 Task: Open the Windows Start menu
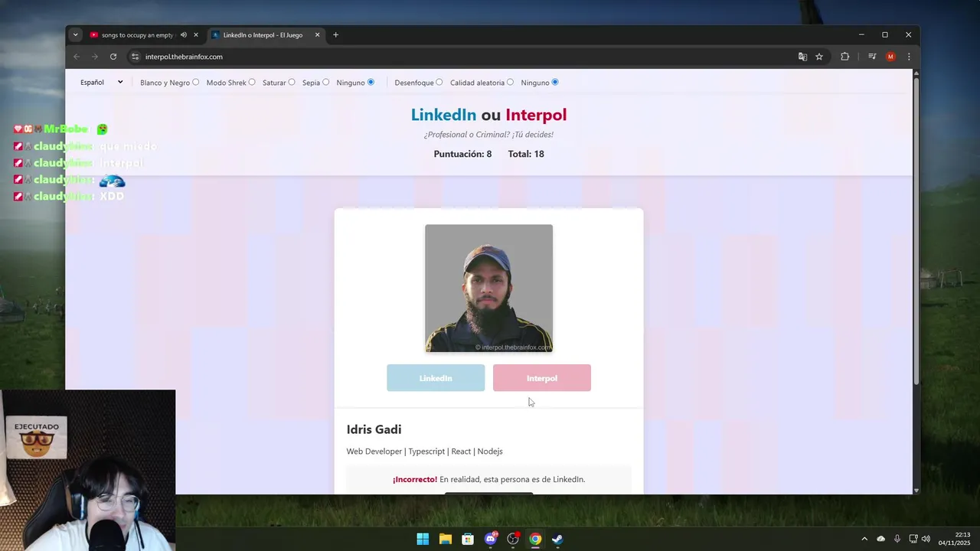[423, 539]
